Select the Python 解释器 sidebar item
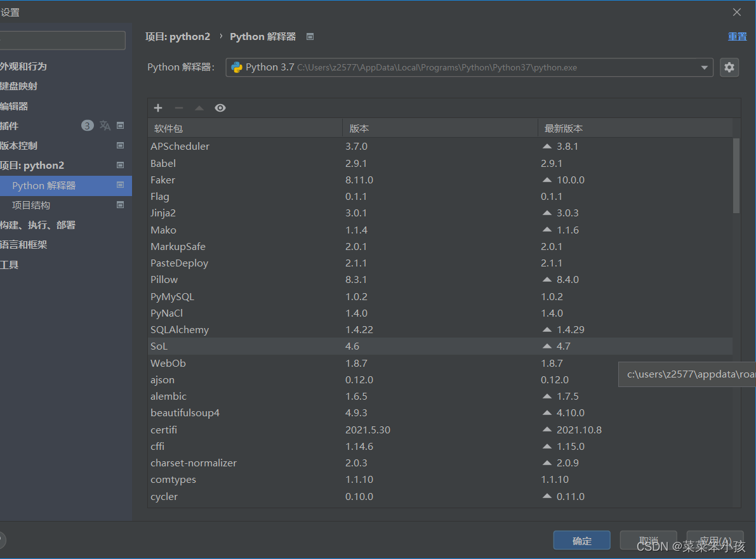 [x=65, y=185]
